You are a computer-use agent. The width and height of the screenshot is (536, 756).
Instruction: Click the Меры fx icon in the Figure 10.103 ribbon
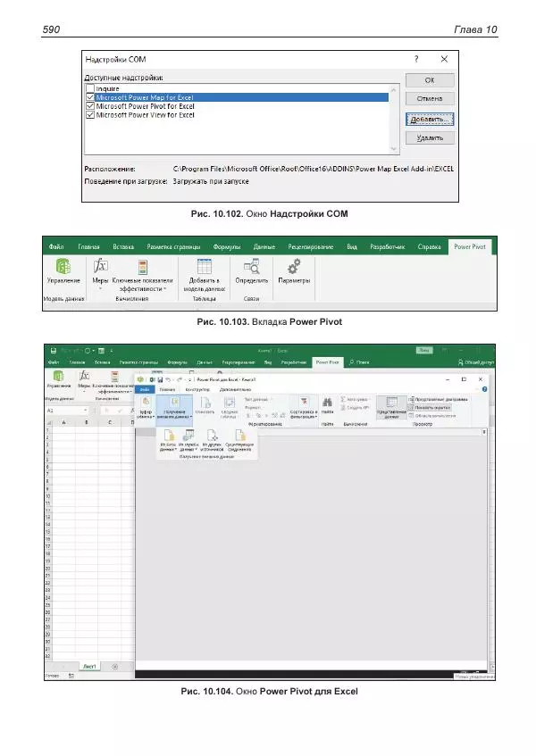click(x=100, y=266)
